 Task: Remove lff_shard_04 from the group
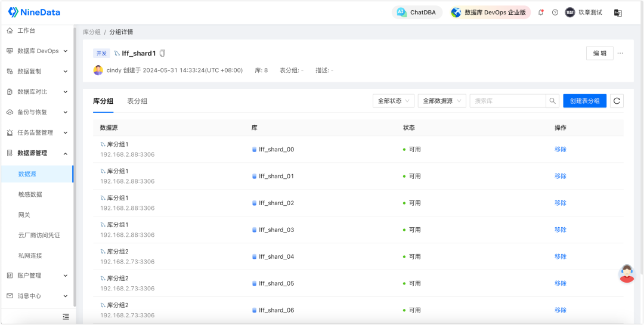561,257
